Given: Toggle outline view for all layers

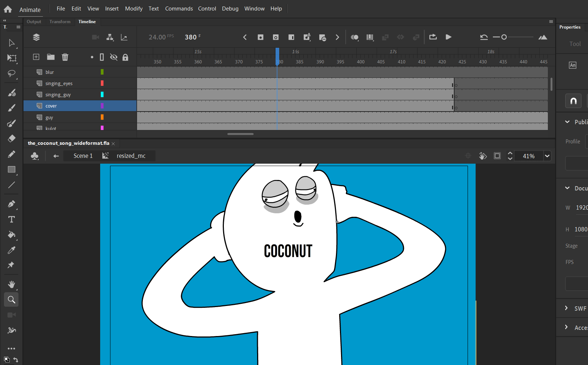Looking at the screenshot, I should (x=102, y=57).
